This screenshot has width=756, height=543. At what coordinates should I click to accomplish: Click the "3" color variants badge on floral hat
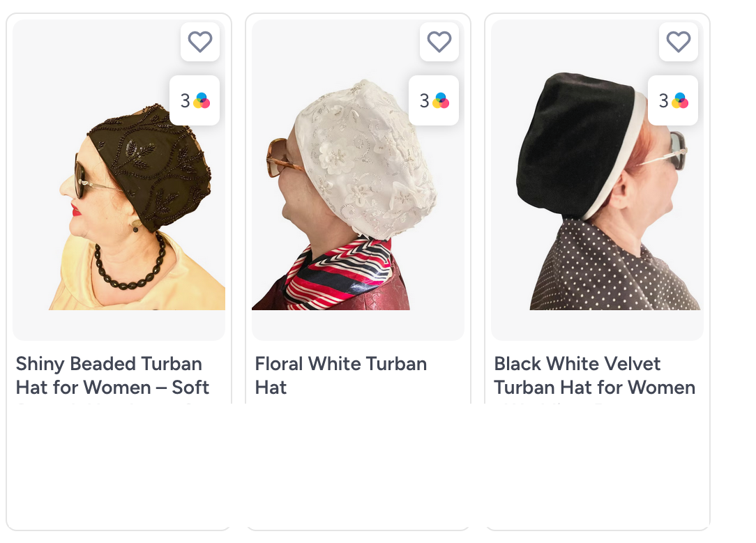433,100
